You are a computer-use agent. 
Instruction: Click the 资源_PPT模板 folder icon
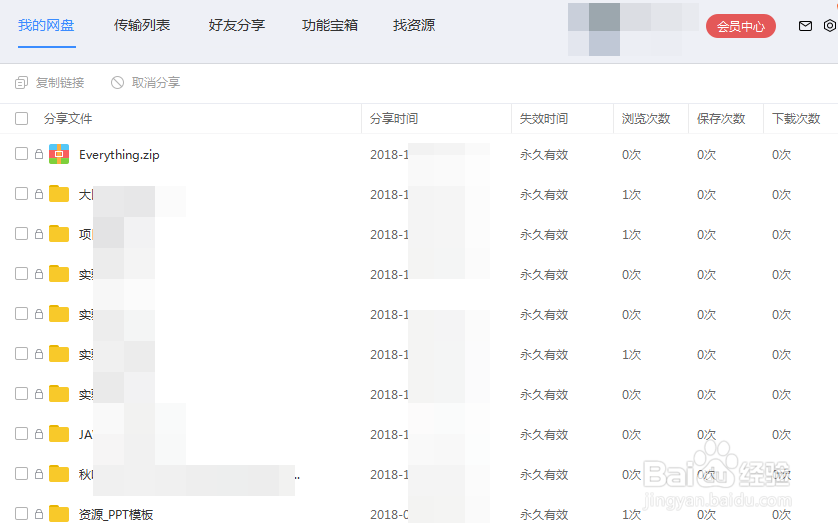pos(59,514)
